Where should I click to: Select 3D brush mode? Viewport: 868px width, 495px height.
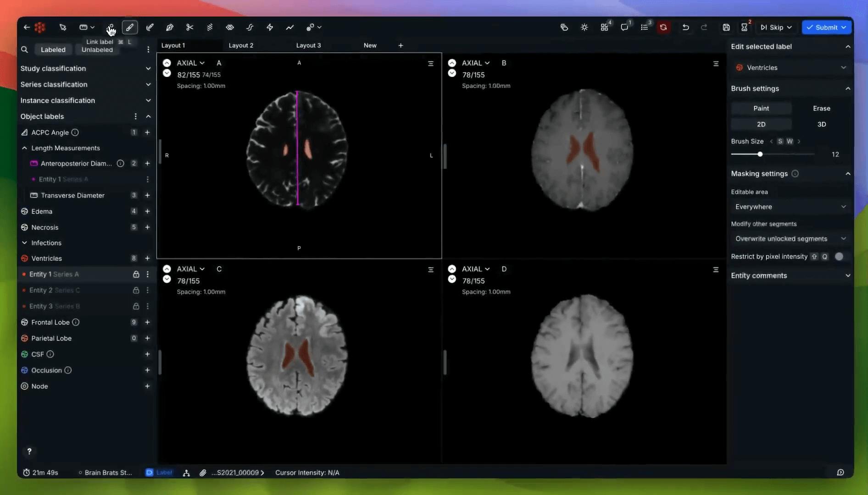pos(821,124)
